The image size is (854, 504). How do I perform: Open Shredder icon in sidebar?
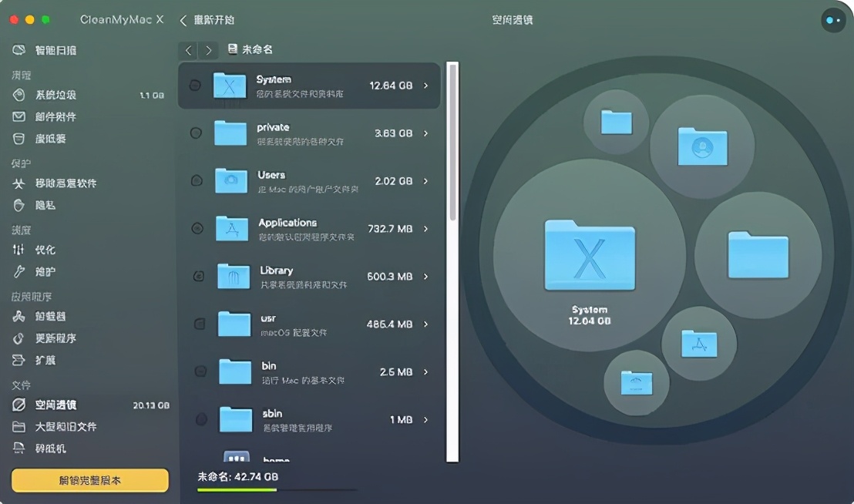click(x=19, y=449)
